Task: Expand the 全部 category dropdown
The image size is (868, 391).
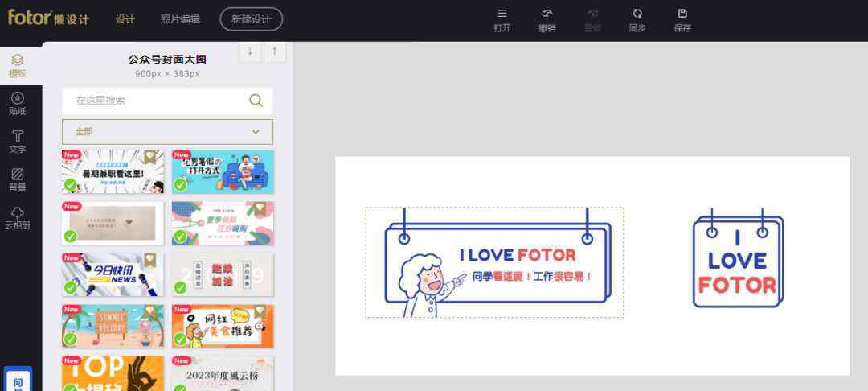Action: coord(167,132)
